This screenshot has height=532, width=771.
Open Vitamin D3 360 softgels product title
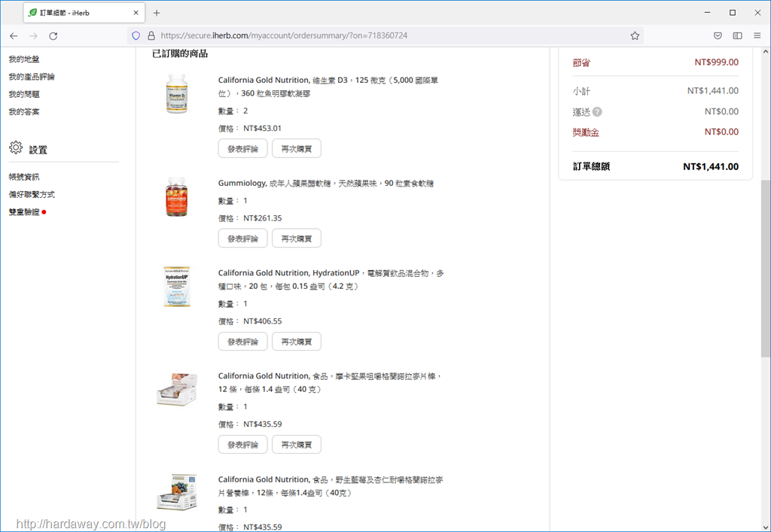(328, 87)
